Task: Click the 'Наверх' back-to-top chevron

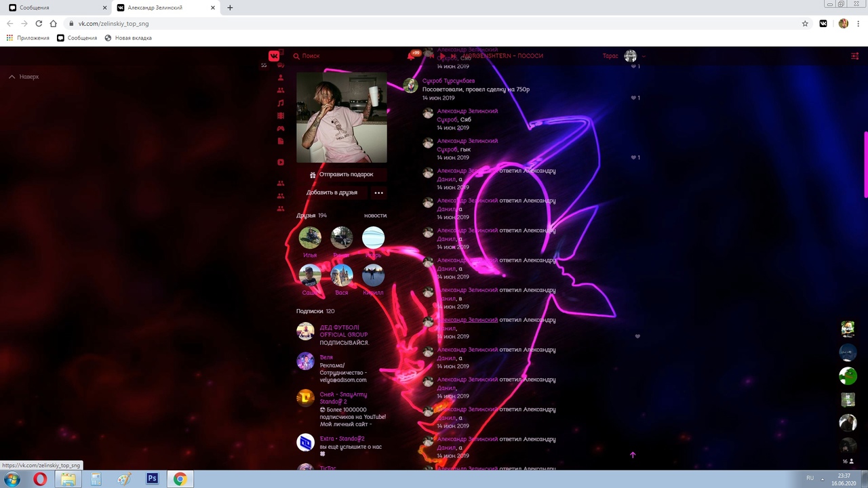Action: pos(12,77)
